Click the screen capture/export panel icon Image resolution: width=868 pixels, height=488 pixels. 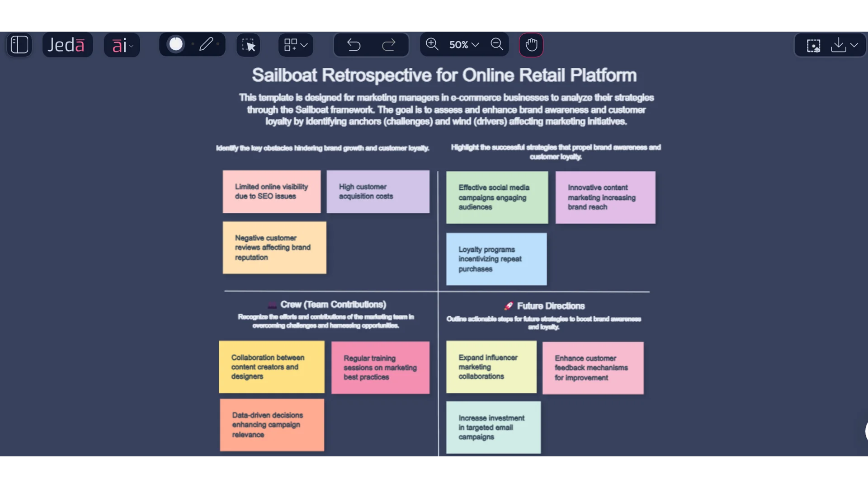(813, 45)
